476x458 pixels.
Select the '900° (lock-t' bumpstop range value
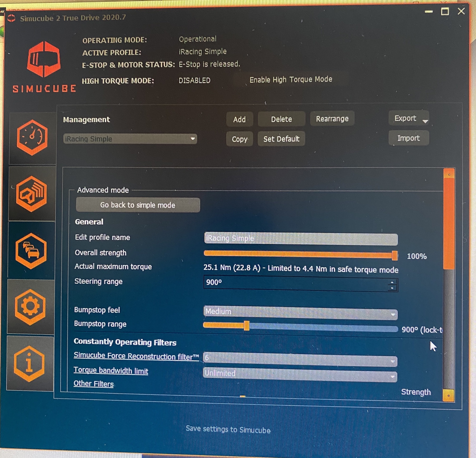[x=422, y=330]
